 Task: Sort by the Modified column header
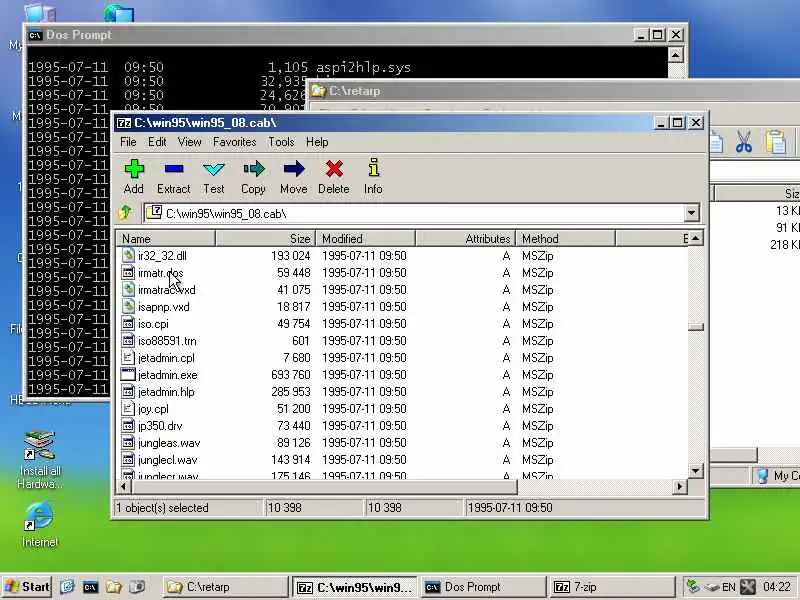point(365,238)
